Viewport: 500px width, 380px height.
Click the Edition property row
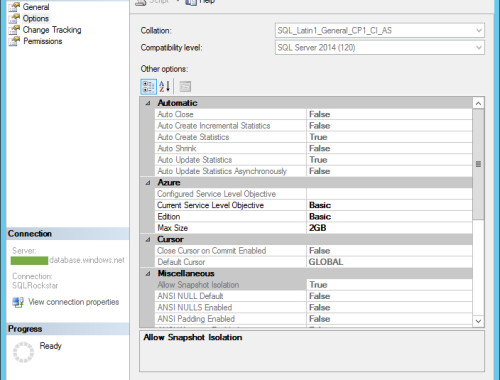313,217
